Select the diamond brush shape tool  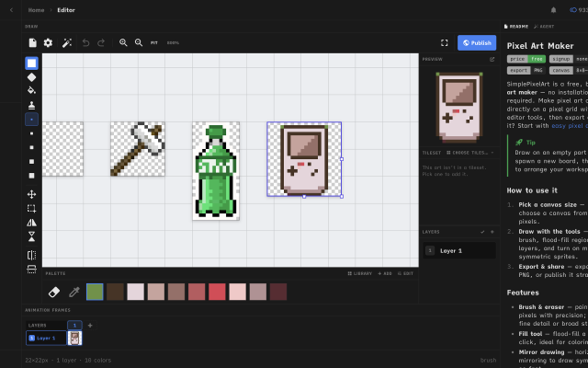click(31, 77)
